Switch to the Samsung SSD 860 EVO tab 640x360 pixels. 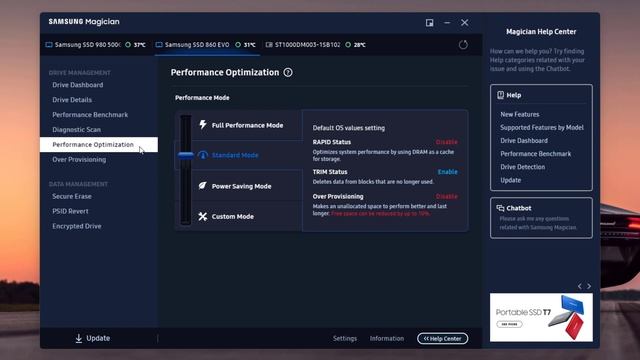pos(207,45)
